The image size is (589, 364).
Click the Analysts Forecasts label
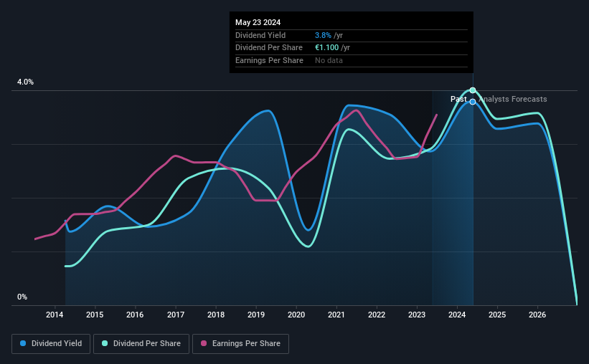point(513,99)
